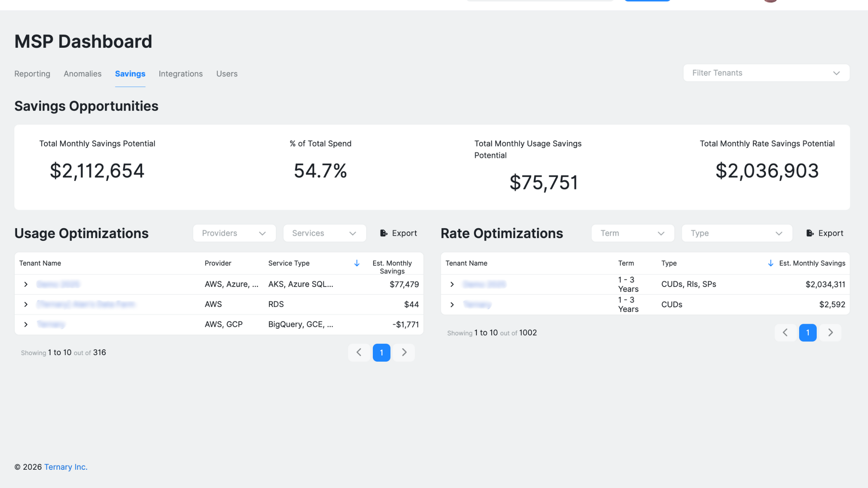Go to previous page of Usage Optimizations

click(x=359, y=352)
